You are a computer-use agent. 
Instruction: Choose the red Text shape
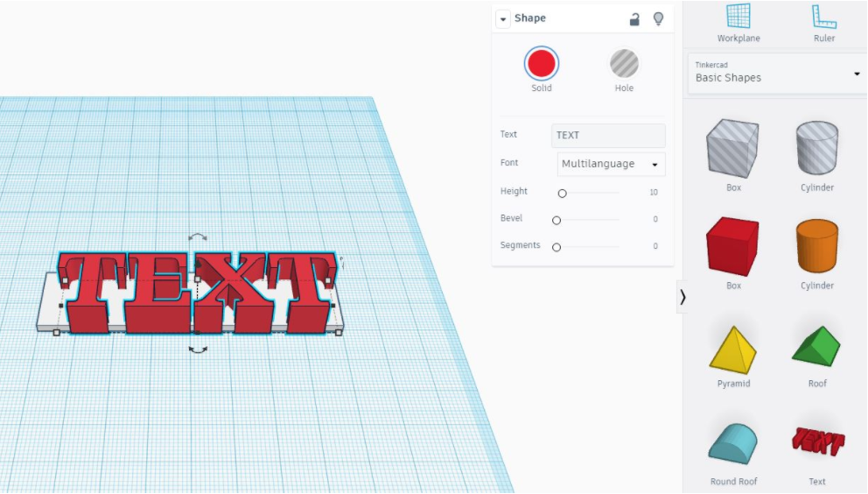click(x=817, y=441)
